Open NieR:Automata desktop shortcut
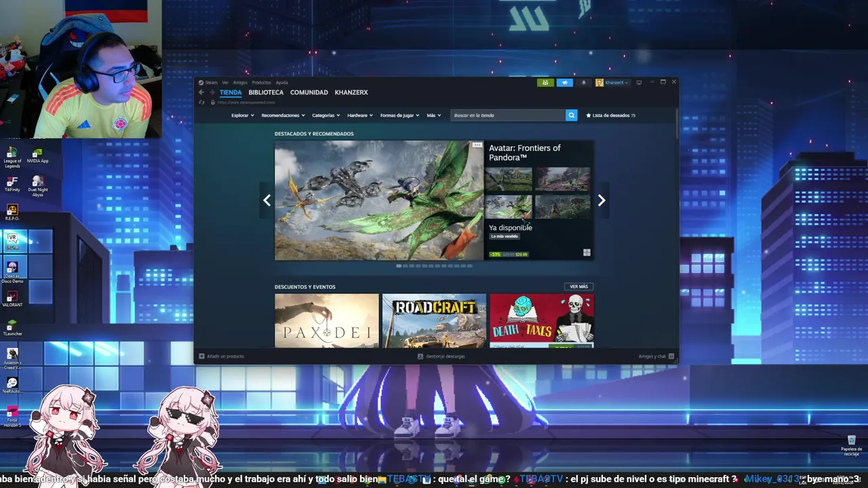The width and height of the screenshot is (868, 488). coord(12,386)
